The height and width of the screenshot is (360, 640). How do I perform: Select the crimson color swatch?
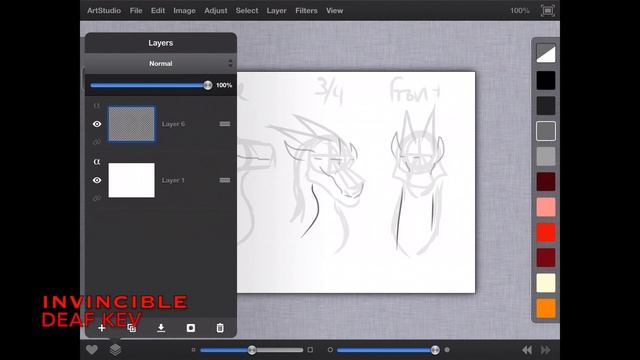[x=546, y=258]
